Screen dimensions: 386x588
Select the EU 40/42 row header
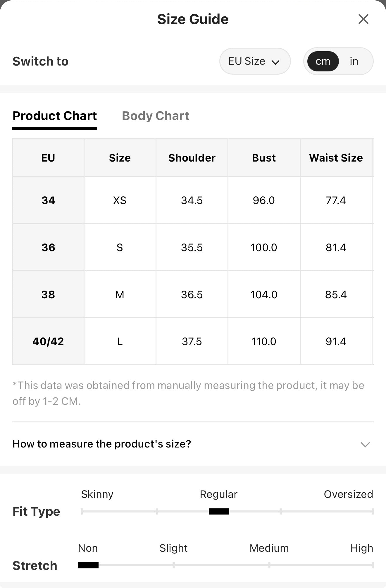tap(48, 341)
